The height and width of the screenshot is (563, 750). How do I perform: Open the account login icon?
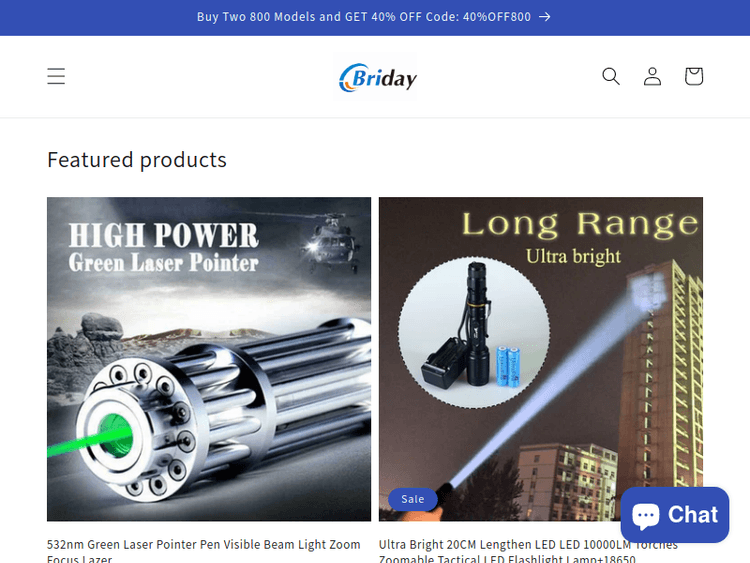click(652, 76)
